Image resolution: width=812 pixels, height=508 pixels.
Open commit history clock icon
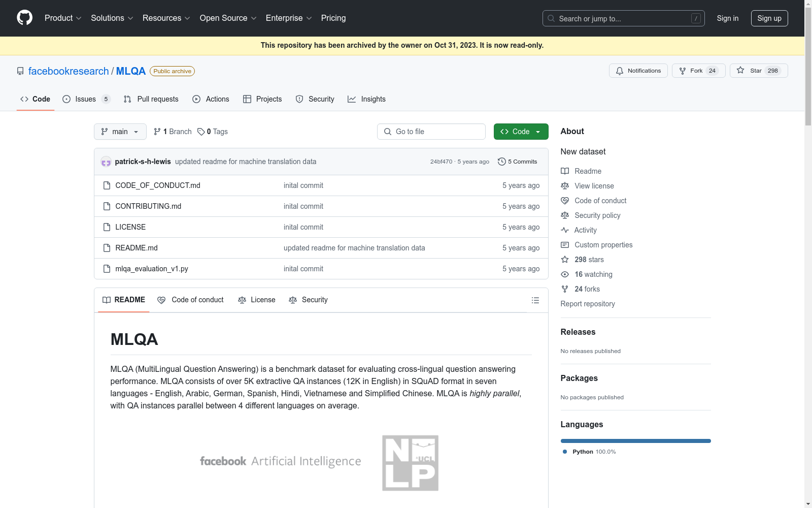pos(502,162)
